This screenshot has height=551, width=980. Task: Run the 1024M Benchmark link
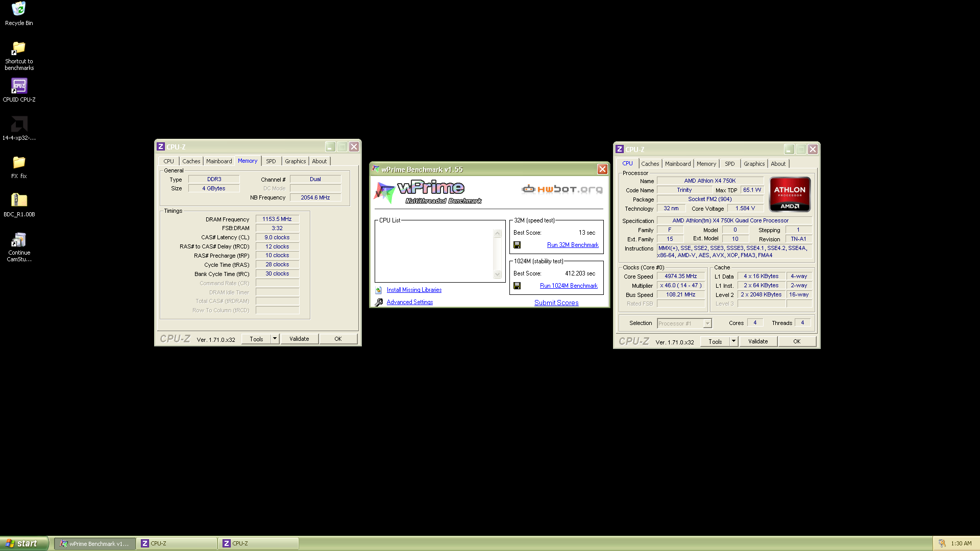[569, 286]
